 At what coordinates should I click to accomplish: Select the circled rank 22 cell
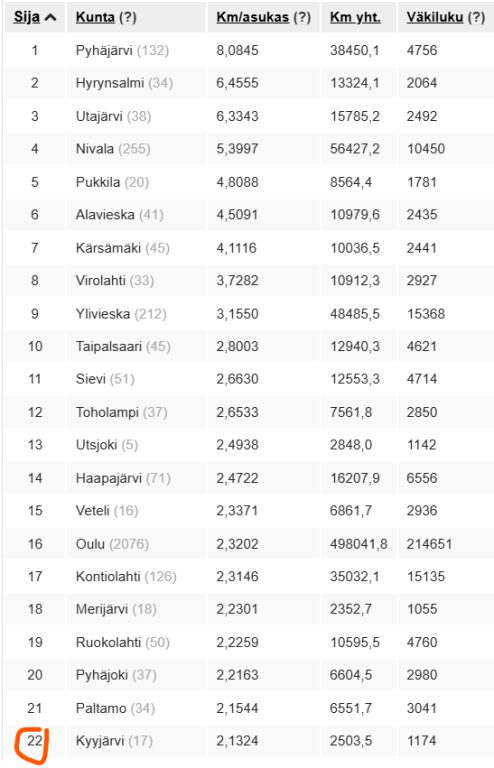tap(35, 741)
